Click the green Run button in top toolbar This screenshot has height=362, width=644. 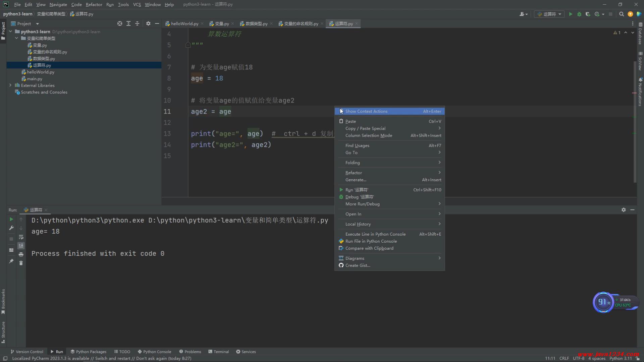point(571,14)
